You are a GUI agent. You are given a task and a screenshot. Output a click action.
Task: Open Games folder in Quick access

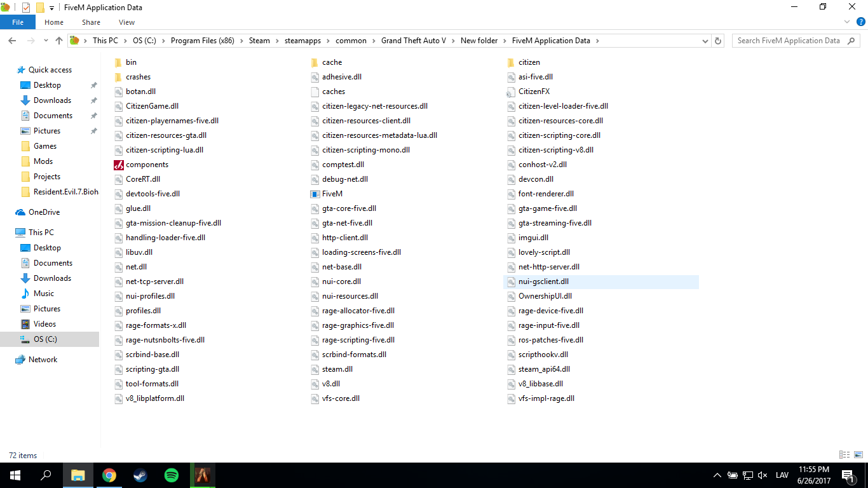44,146
